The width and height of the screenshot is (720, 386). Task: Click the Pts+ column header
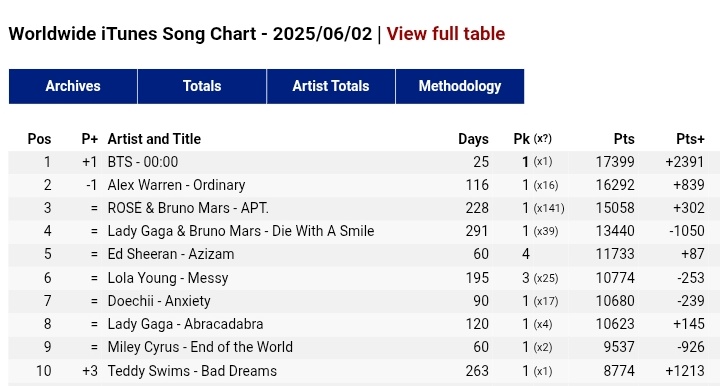690,139
